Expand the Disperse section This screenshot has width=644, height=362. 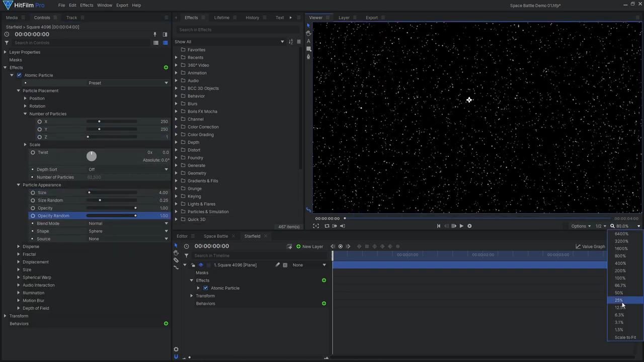point(19,246)
